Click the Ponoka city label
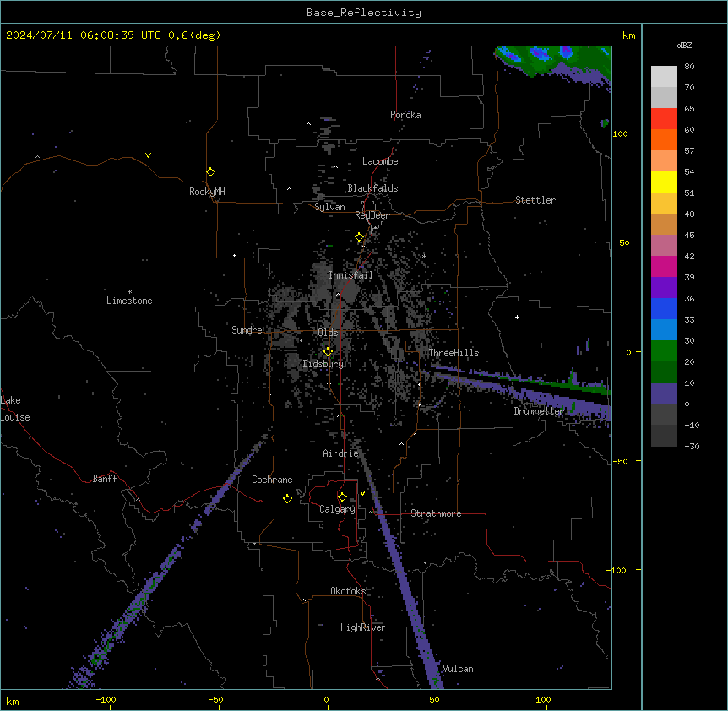This screenshot has height=711, width=728. [x=405, y=115]
